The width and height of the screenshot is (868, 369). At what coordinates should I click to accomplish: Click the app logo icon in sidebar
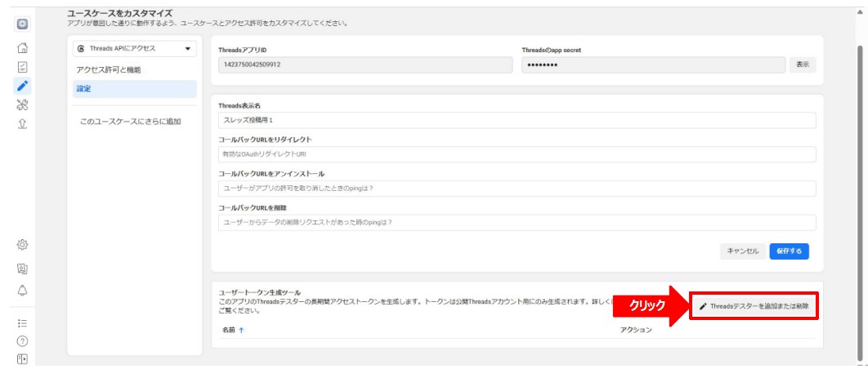click(23, 24)
